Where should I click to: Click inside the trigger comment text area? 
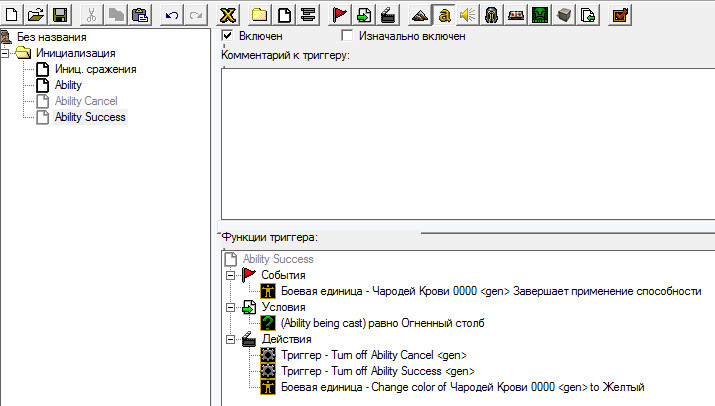468,144
